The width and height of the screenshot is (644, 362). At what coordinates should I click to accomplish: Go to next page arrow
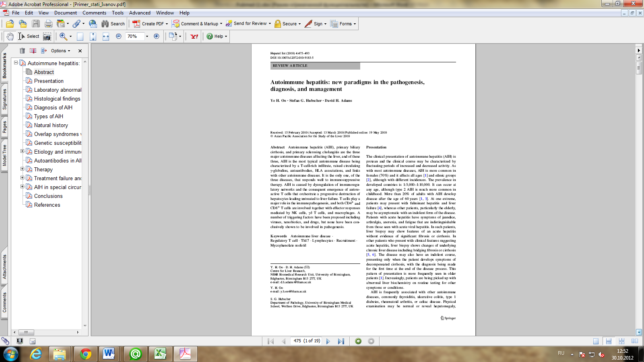click(x=328, y=341)
